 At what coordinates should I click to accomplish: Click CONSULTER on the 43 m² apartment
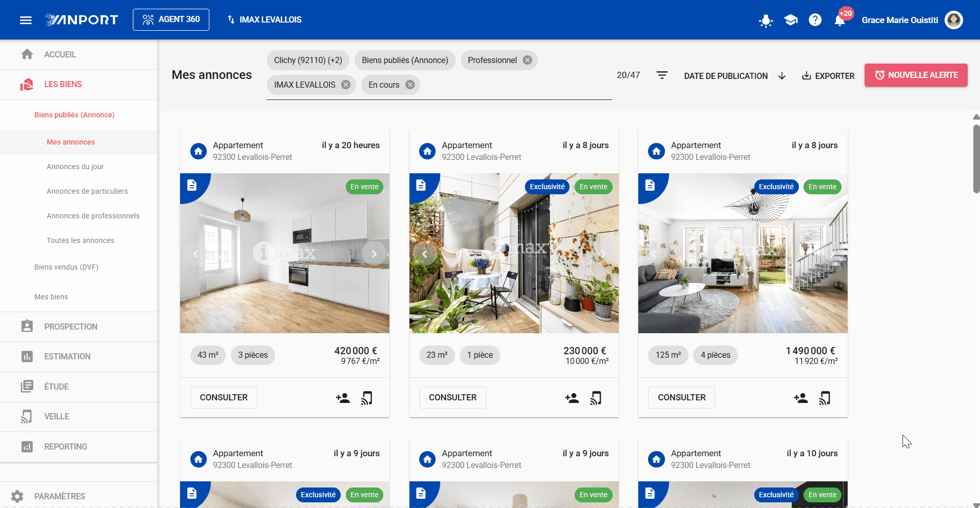click(224, 397)
